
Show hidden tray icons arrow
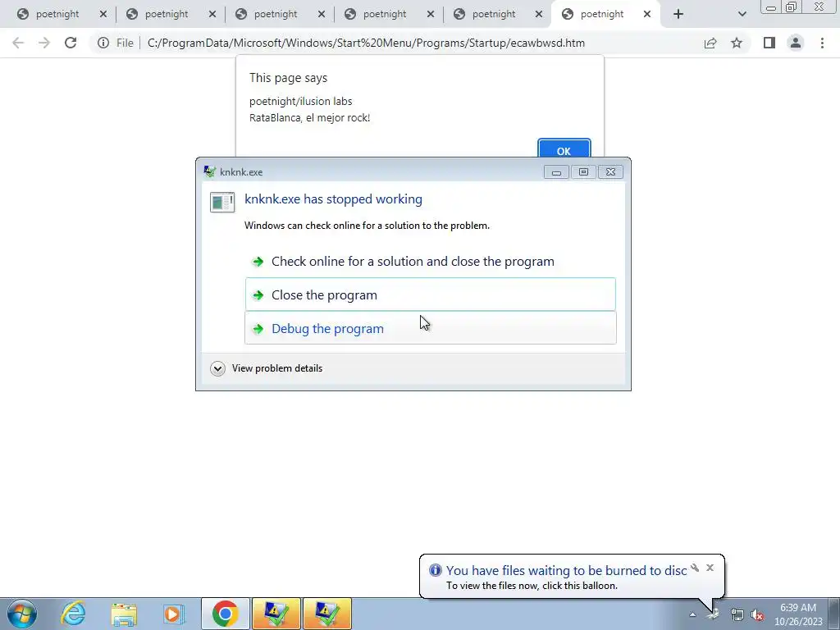tap(692, 615)
